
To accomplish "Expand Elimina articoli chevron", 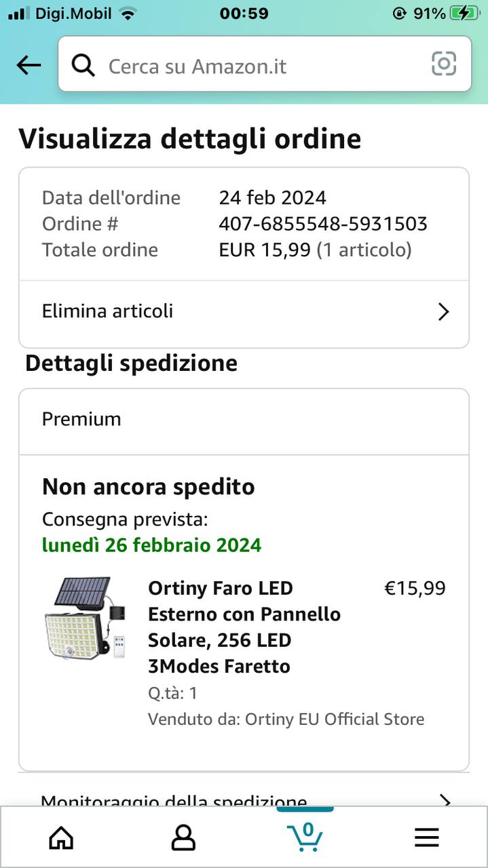I will point(443,312).
